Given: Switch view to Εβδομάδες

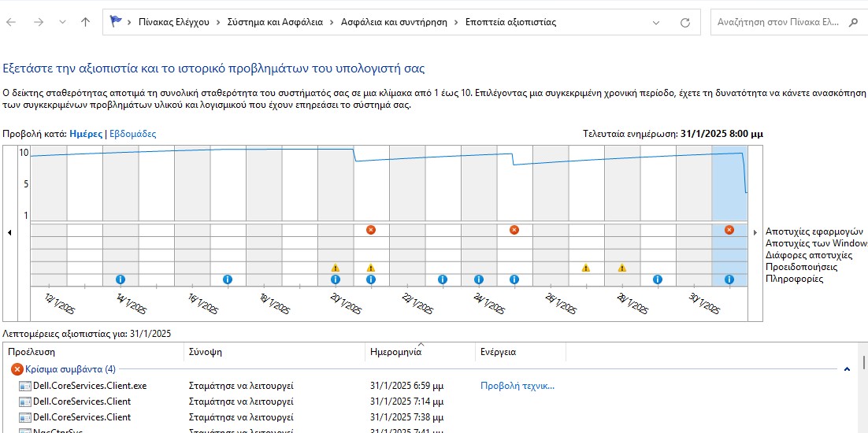Looking at the screenshot, I should pos(132,134).
